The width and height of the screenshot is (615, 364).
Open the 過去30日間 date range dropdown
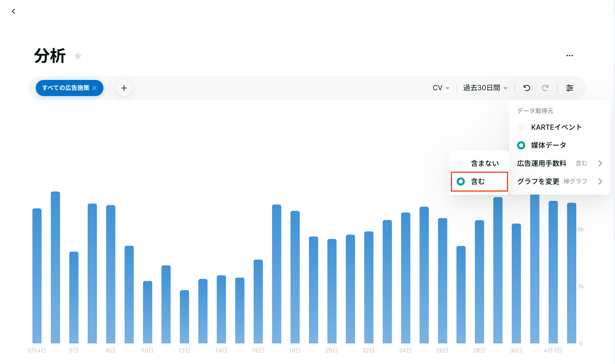[x=485, y=88]
